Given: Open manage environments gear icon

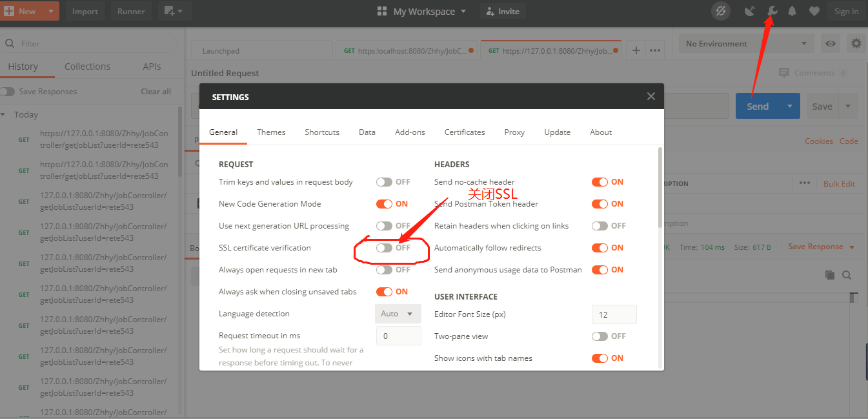Looking at the screenshot, I should [856, 43].
